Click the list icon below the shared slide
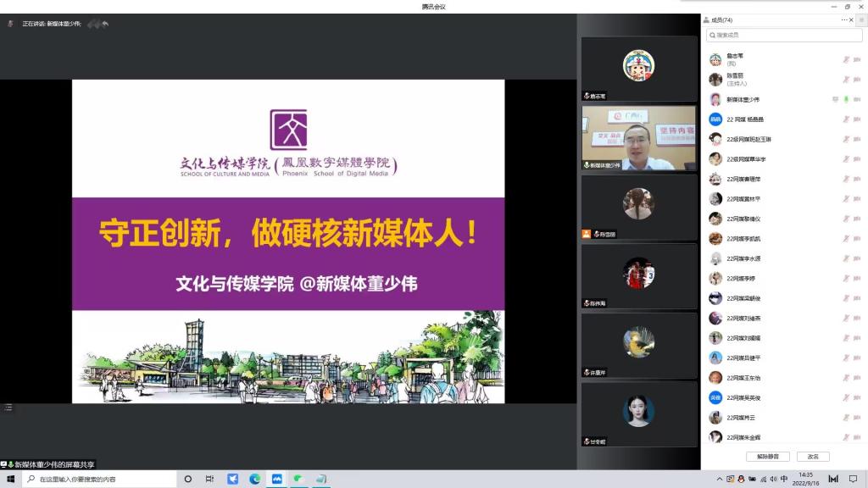 (x=8, y=408)
